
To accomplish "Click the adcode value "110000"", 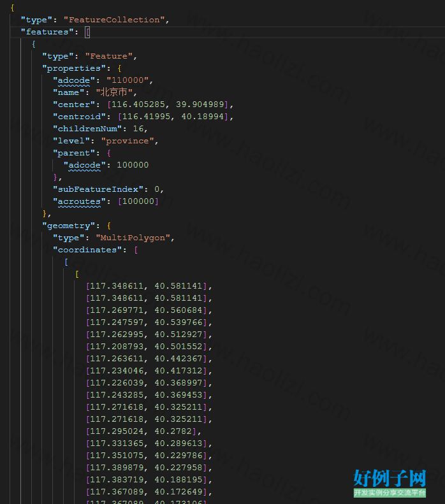I will pyautogui.click(x=128, y=80).
